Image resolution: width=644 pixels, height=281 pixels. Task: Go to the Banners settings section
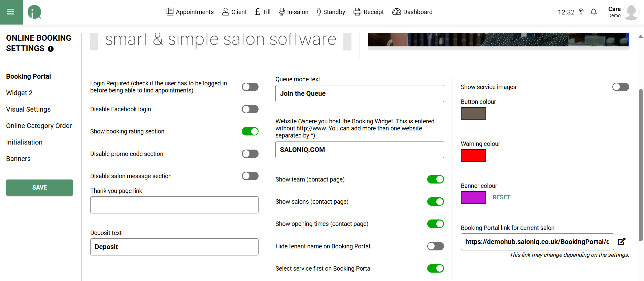pos(18,159)
